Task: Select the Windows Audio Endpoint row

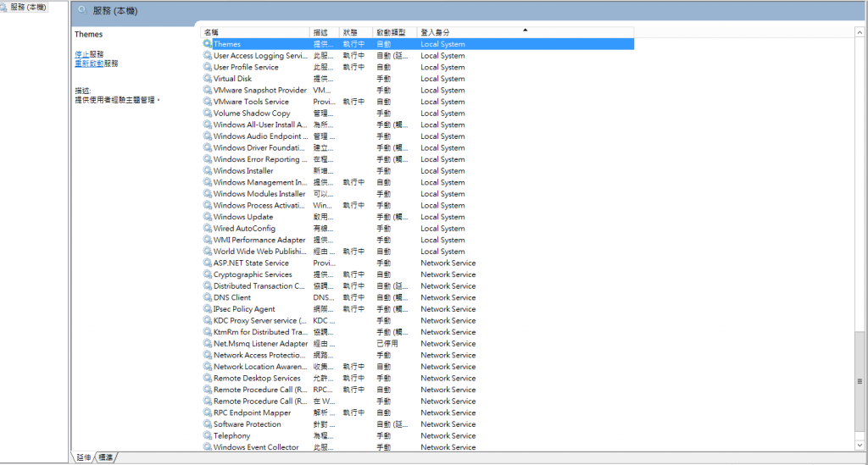Action: [x=417, y=136]
